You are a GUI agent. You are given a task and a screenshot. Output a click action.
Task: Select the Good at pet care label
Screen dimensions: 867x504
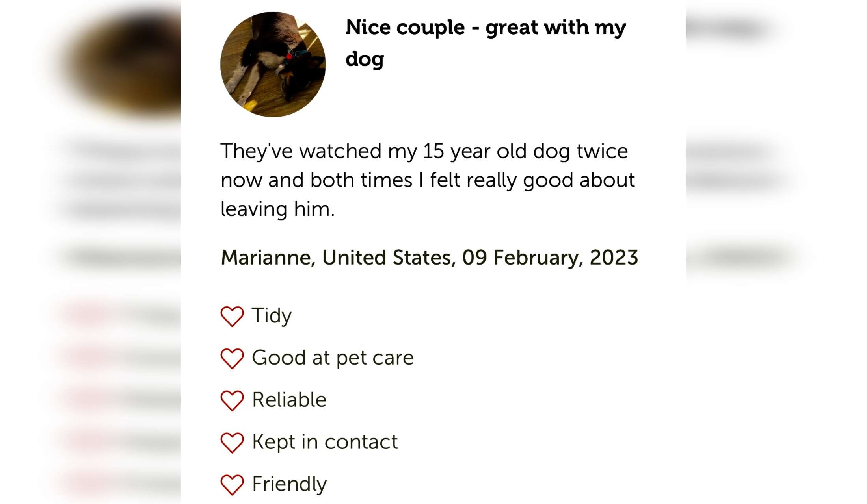pos(333,358)
